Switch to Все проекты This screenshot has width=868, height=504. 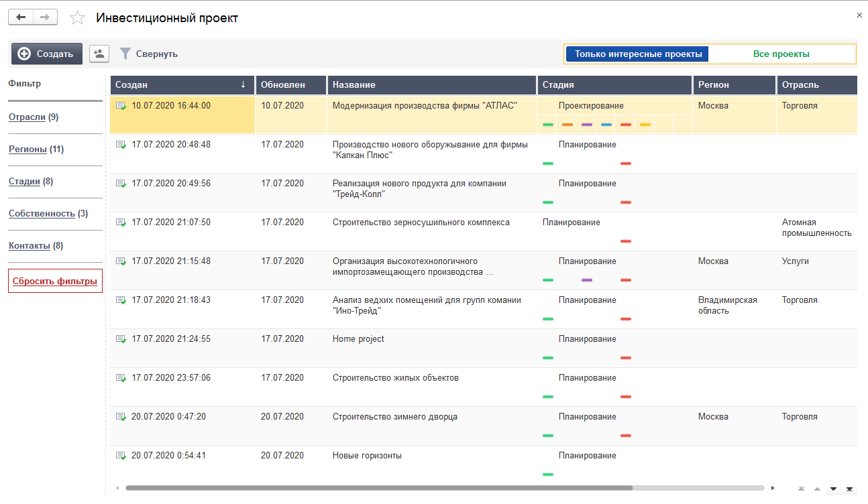781,54
